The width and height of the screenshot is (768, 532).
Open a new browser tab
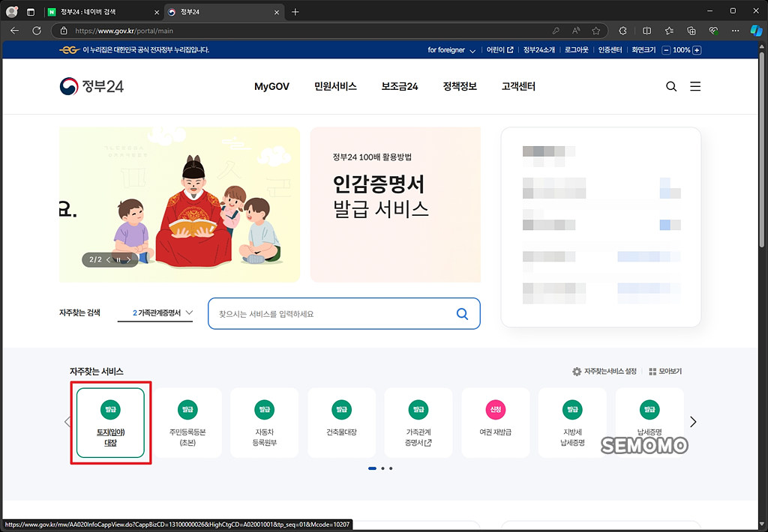point(295,12)
